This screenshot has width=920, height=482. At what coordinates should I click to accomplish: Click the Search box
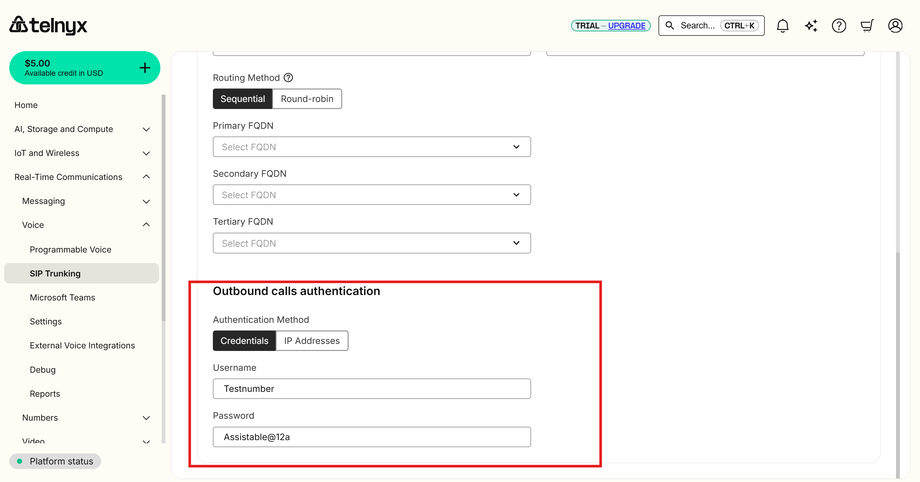(x=711, y=26)
